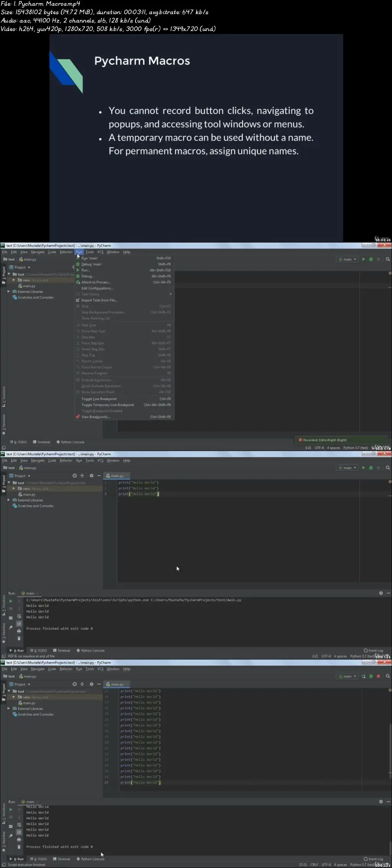The height and width of the screenshot is (868, 392).
Task: Click line 27 print statement in the editor
Action: coord(140,783)
